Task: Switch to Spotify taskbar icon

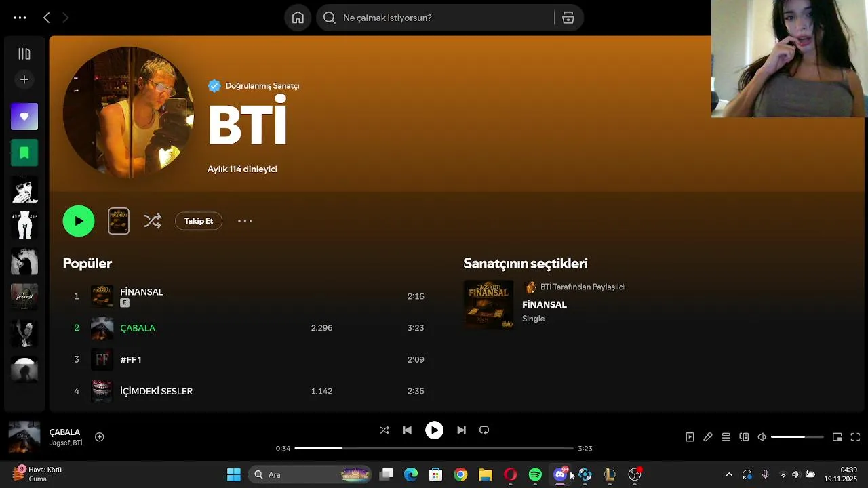Action: pyautogui.click(x=535, y=474)
